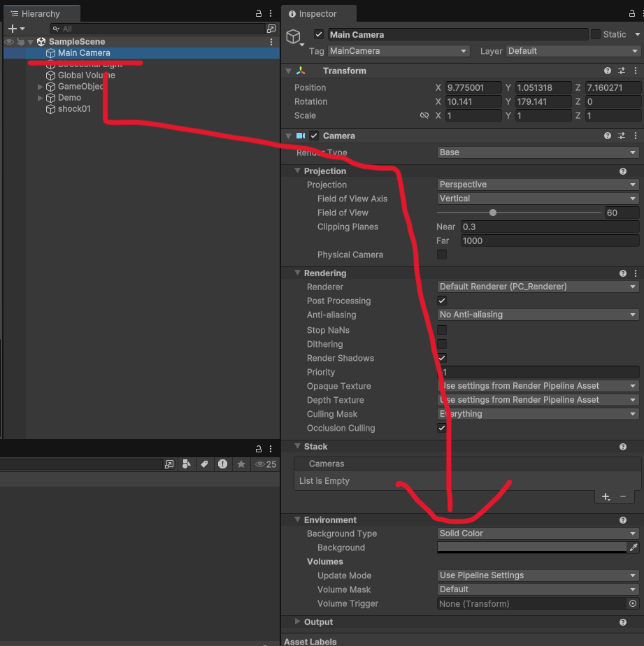
Task: Disable the Post Processing checkbox
Action: (442, 301)
